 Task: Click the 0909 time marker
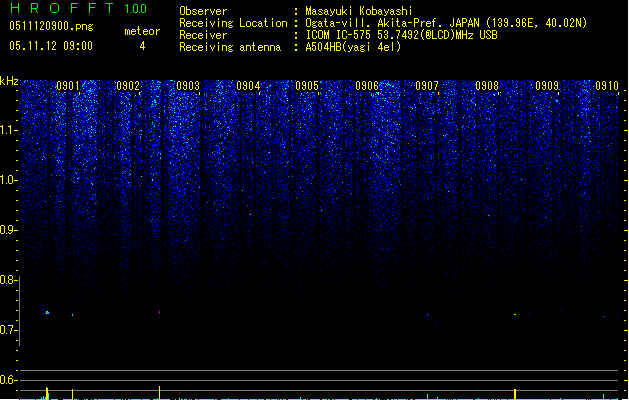click(x=547, y=86)
